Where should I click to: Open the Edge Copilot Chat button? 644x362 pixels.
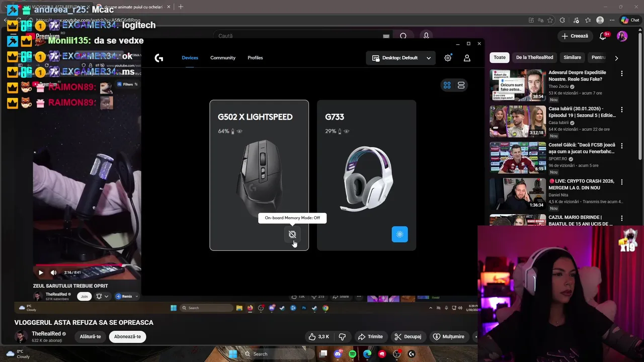click(x=630, y=20)
